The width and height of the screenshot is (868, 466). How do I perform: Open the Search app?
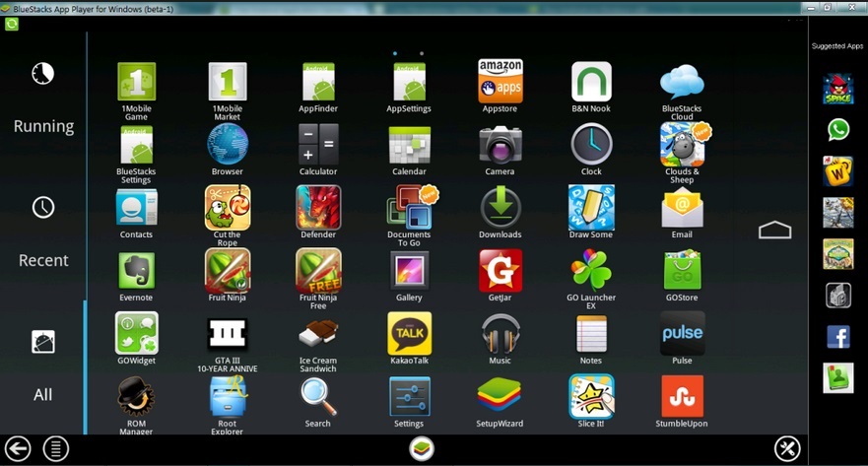(318, 396)
